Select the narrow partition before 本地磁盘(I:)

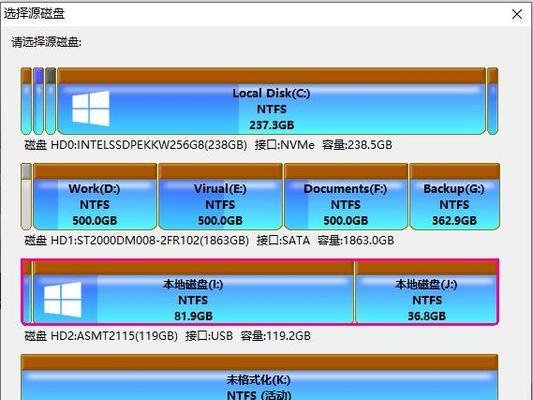[x=28, y=292]
